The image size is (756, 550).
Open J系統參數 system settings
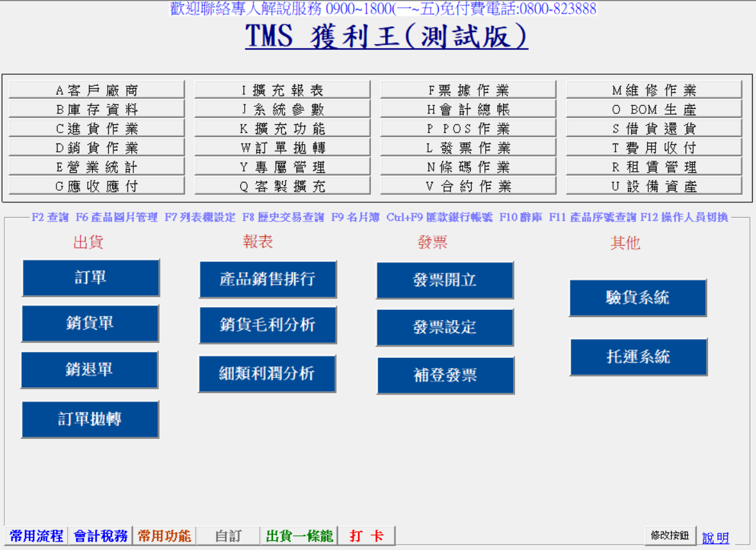point(283,109)
